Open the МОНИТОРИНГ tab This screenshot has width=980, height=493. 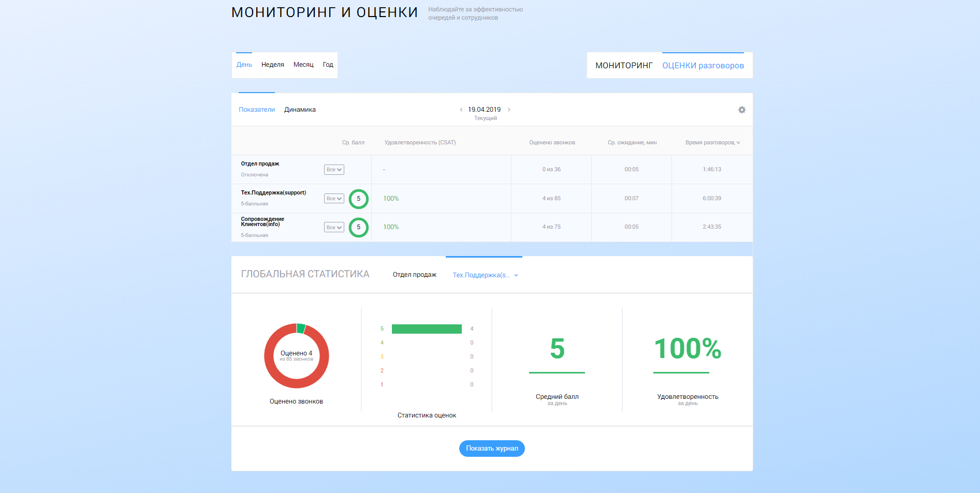coord(624,66)
